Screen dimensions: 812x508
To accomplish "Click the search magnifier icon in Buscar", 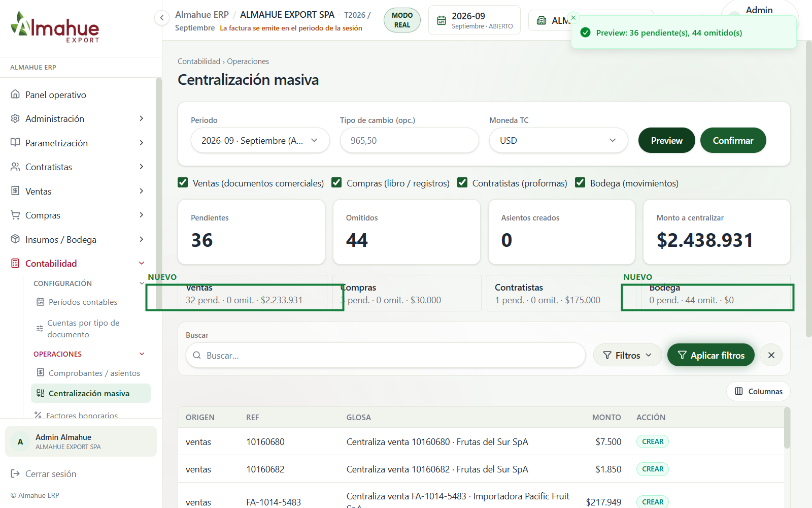I will (197, 355).
